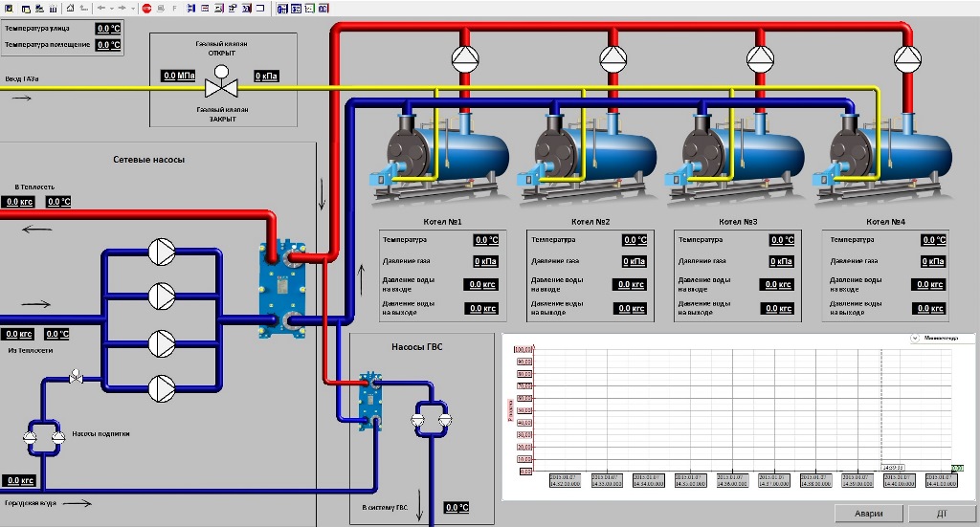
Task: Click the ДТ button
Action: pyautogui.click(x=940, y=514)
